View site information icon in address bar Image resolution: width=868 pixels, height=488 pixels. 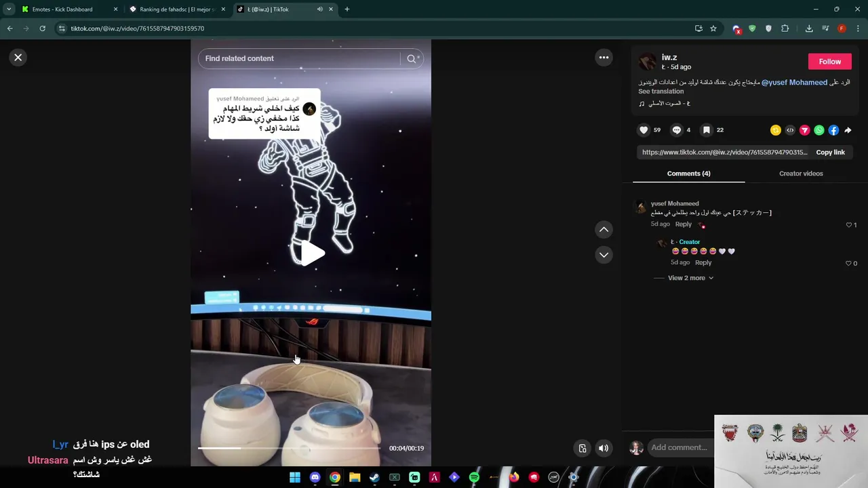tap(62, 28)
